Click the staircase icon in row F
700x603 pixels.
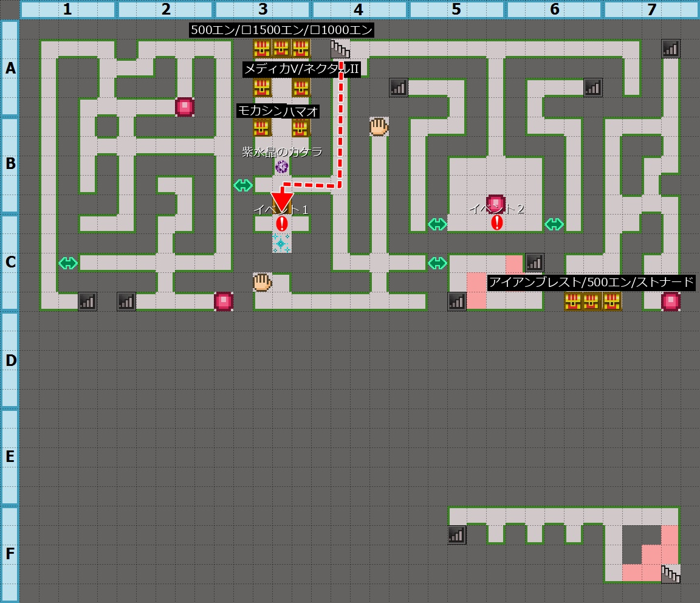[670, 574]
